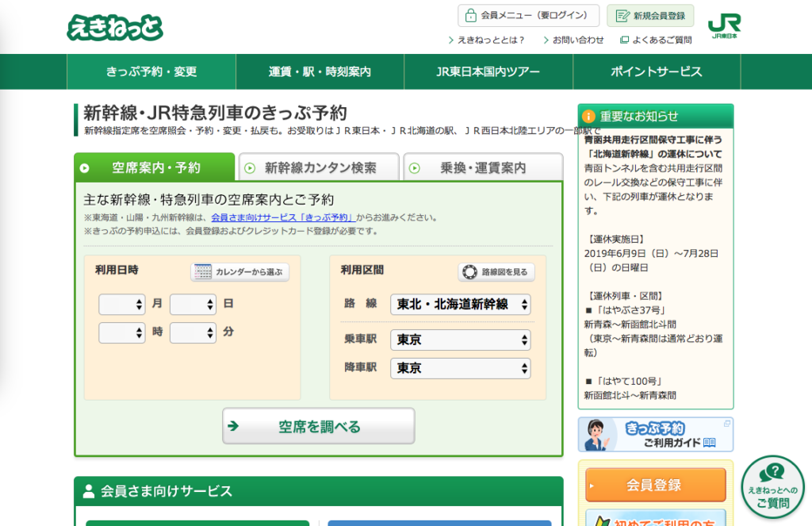Open the minute dropdown
Viewport: 812px width, 526px height.
pyautogui.click(x=193, y=332)
